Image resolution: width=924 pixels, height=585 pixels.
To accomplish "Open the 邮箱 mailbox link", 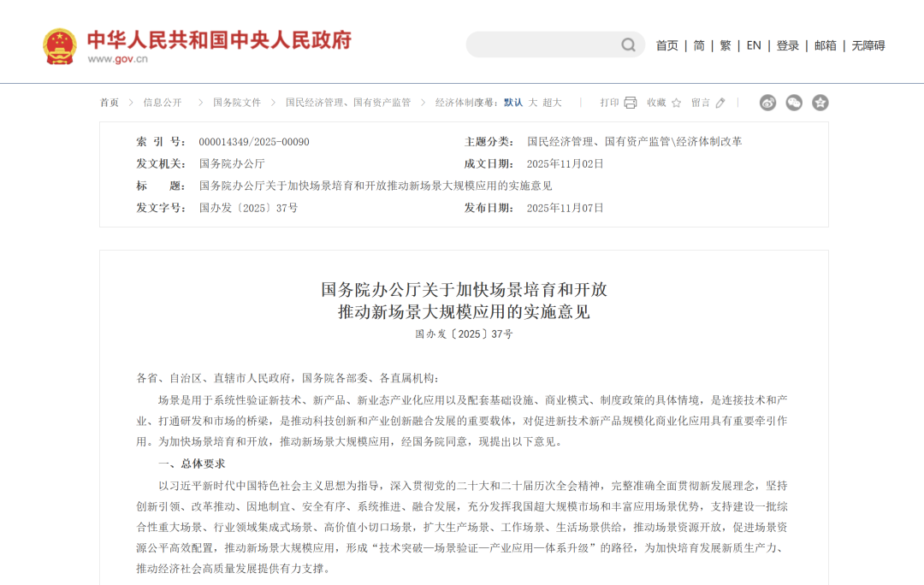I will click(x=826, y=45).
